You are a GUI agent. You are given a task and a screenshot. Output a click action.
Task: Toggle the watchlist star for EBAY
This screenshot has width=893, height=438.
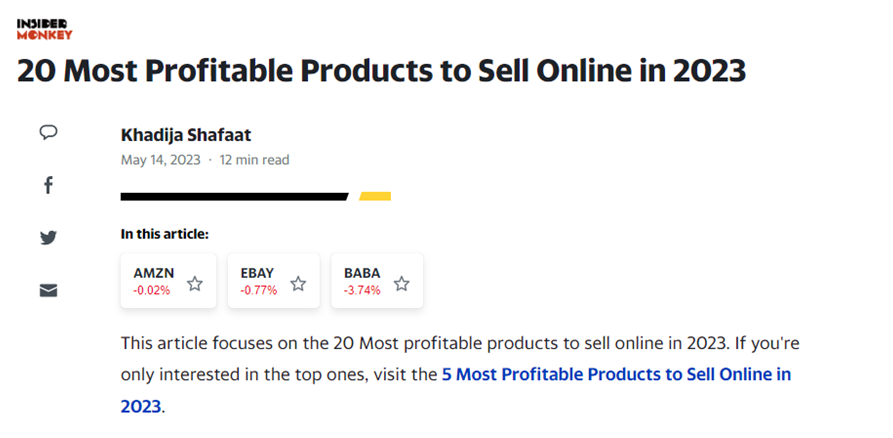[x=298, y=283]
